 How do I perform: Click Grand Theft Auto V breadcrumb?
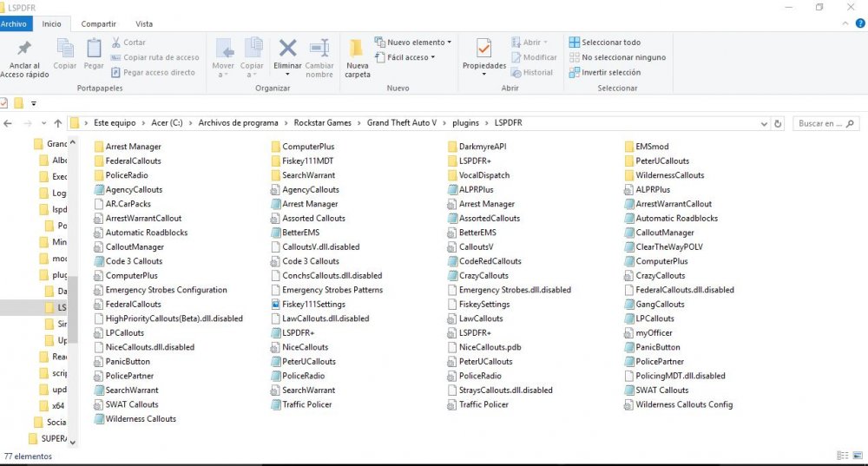pos(402,123)
